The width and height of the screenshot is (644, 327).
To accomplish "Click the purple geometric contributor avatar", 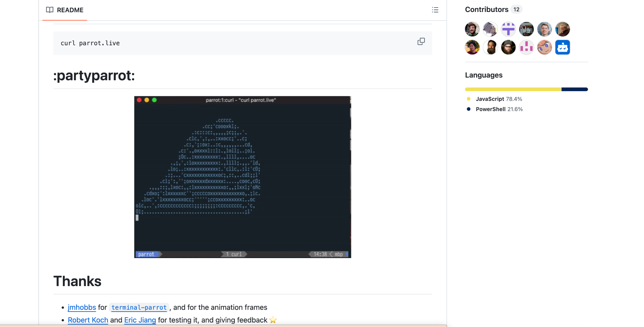I will click(x=508, y=29).
